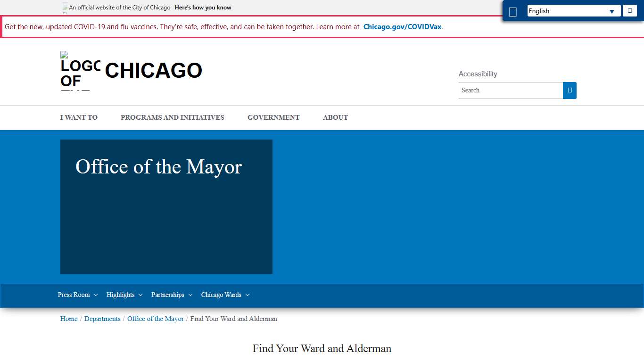This screenshot has width=644, height=362.
Task: Click inside the Search text field
Action: click(x=511, y=90)
